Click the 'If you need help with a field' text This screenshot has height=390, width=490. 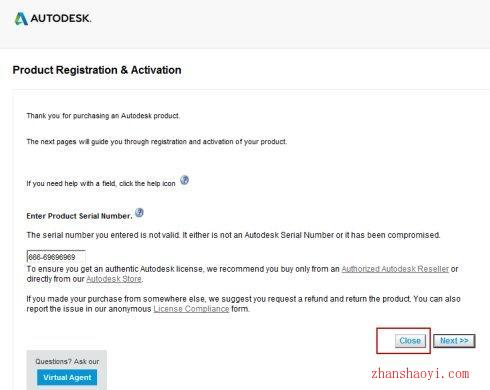[101, 184]
